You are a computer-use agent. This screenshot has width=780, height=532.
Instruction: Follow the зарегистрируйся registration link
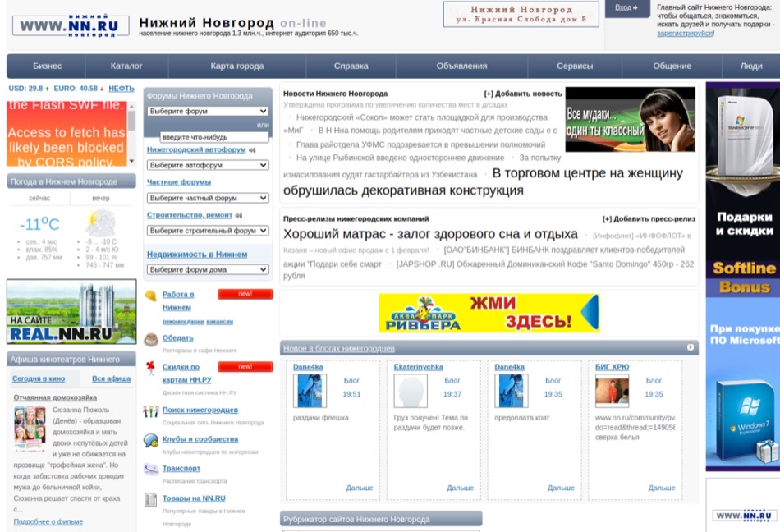pos(685,34)
